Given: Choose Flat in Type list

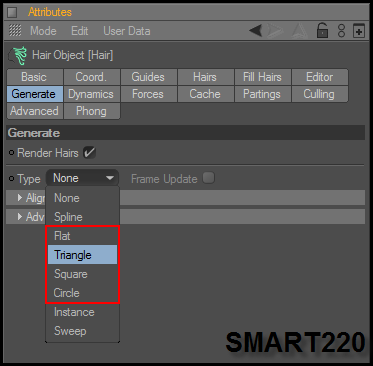Looking at the screenshot, I should [82, 236].
